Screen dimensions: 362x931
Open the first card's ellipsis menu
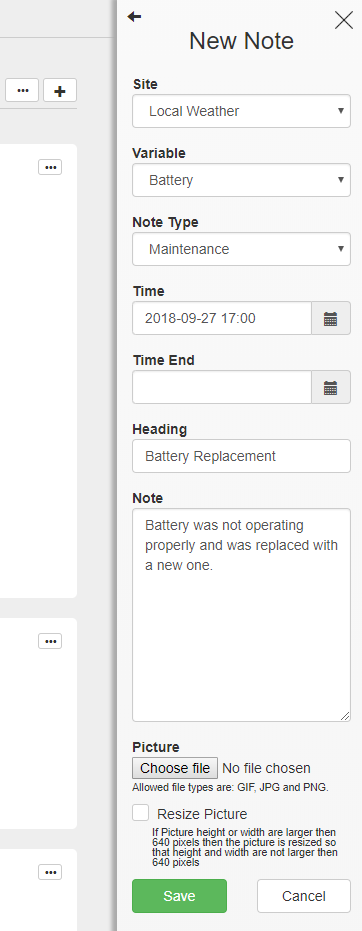click(50, 167)
